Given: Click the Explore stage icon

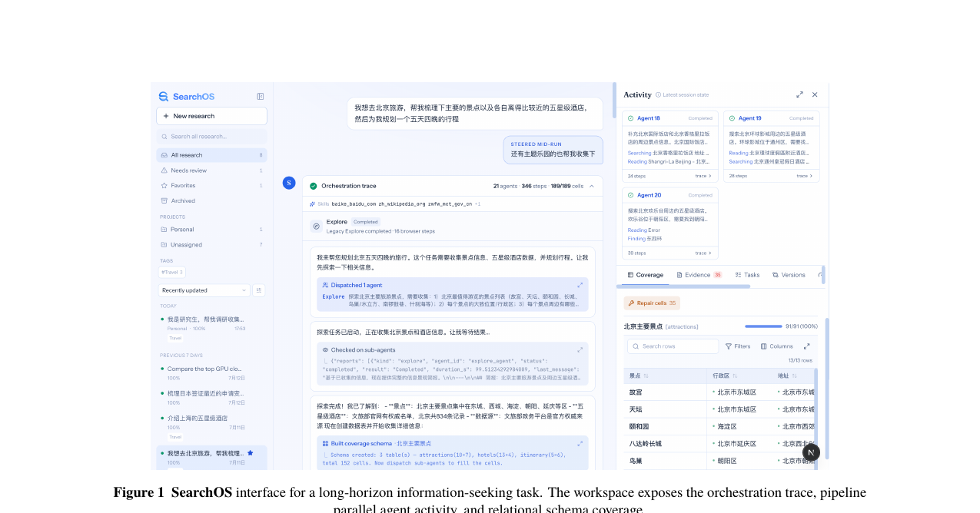Looking at the screenshot, I should pyautogui.click(x=316, y=226).
